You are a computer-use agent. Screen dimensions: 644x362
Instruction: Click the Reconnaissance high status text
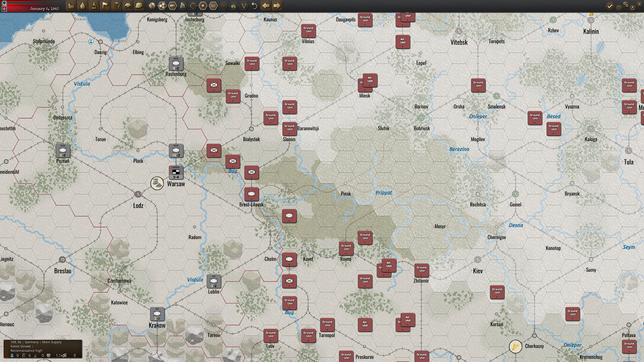(26, 350)
